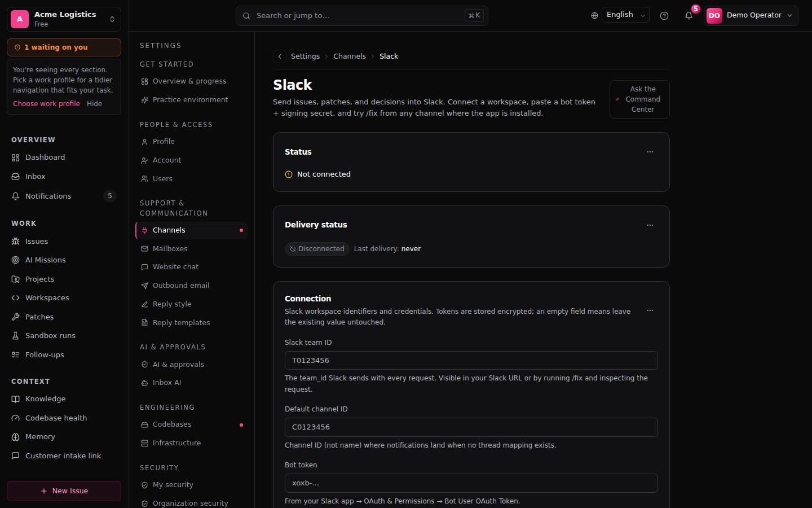Screen dimensions: 812x508
Task: Click the back arrow beside Settings breadcrumb
Action: 280,56
